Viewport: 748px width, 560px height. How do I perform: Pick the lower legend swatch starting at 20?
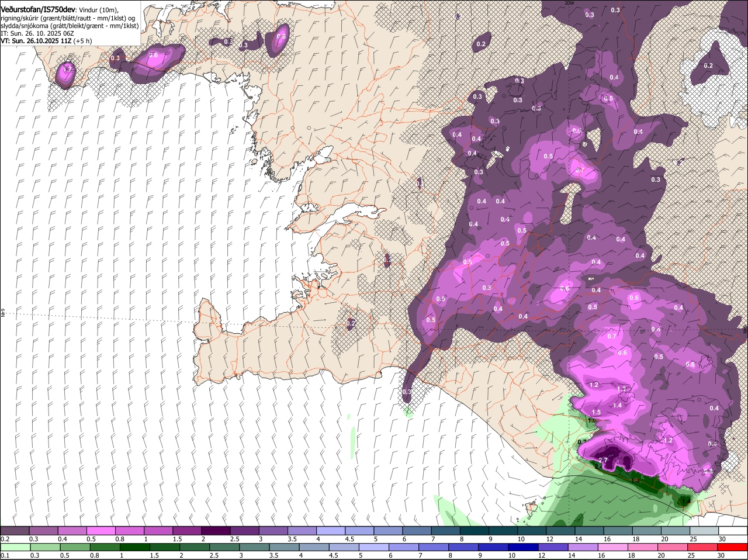[674, 547]
